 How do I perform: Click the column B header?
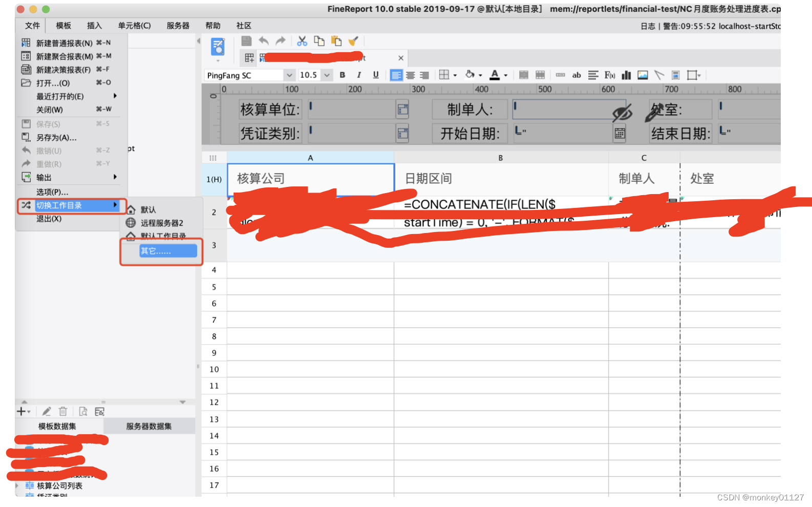pos(501,158)
